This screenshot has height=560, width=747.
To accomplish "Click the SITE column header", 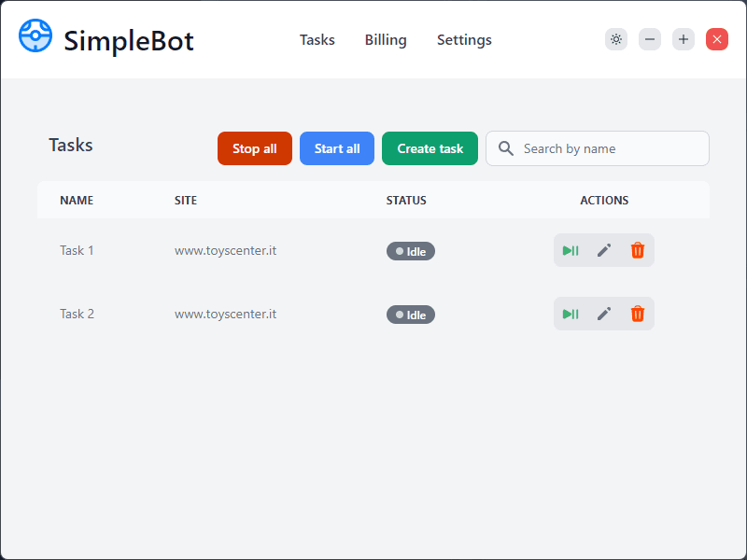I will [186, 200].
